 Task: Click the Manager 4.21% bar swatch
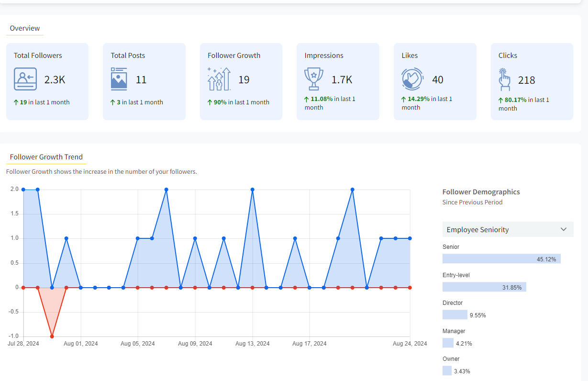(448, 343)
